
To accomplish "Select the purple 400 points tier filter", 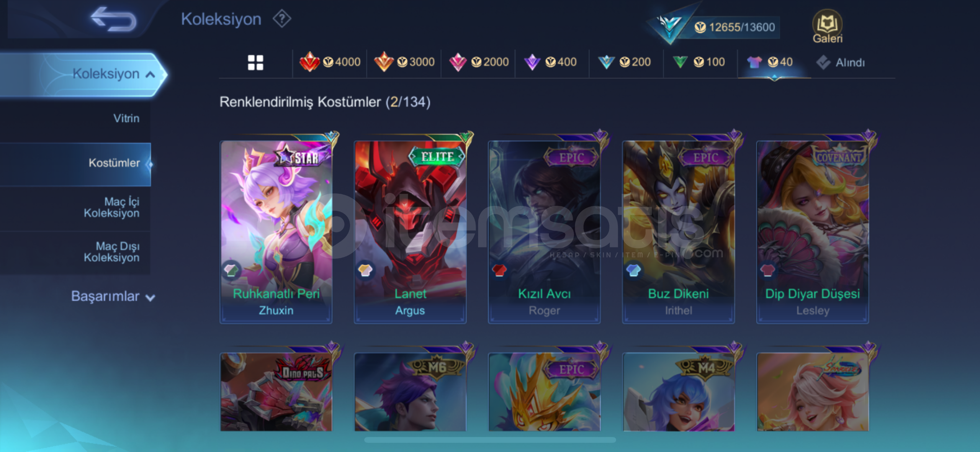I will coord(550,62).
